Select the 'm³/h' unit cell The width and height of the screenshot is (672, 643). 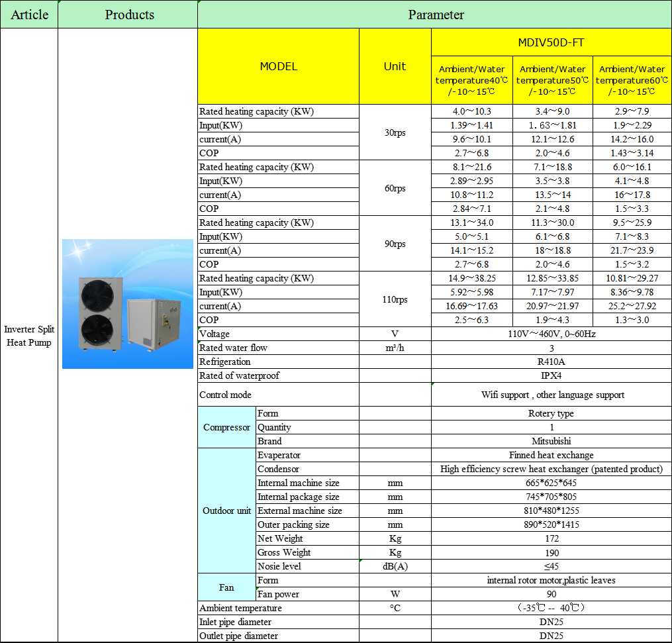(x=395, y=348)
